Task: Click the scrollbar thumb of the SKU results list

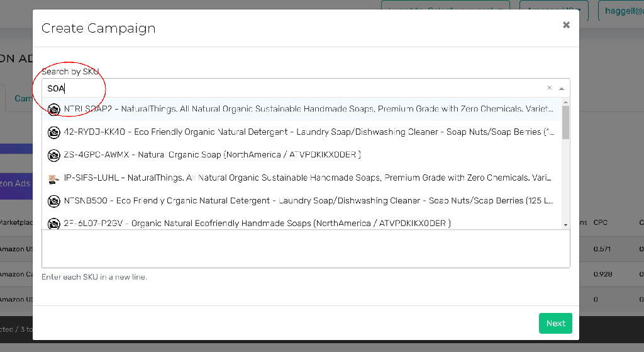Action: coord(565,123)
